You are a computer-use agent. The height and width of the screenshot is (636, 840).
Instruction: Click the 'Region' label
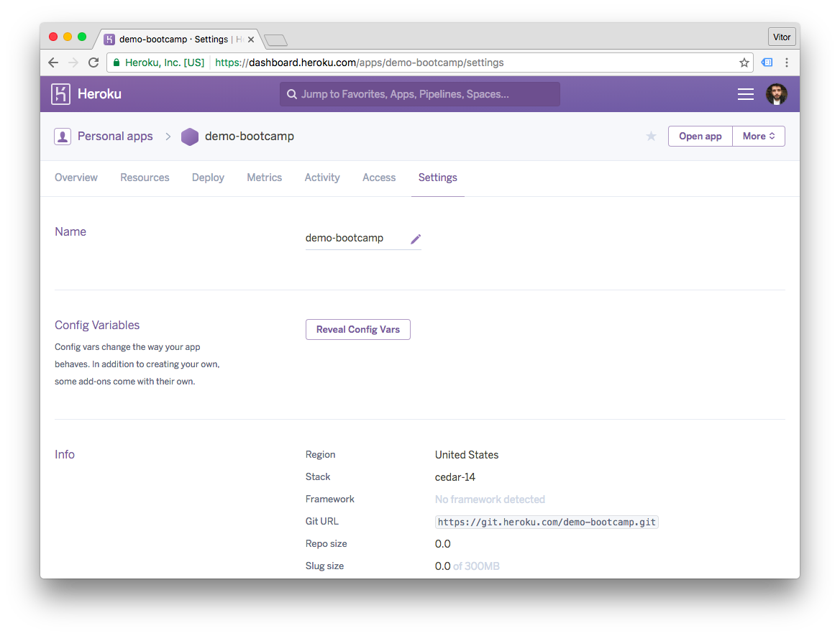point(320,454)
